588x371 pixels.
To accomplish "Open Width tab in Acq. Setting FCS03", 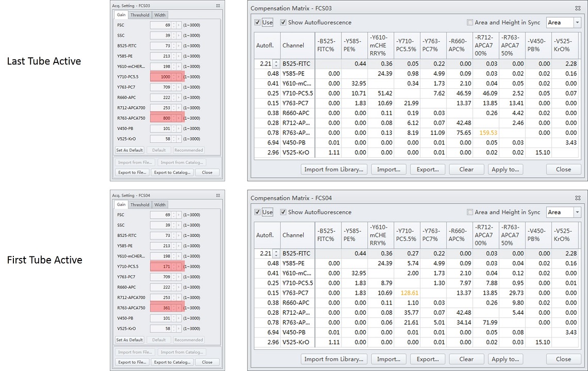I will coord(160,15).
